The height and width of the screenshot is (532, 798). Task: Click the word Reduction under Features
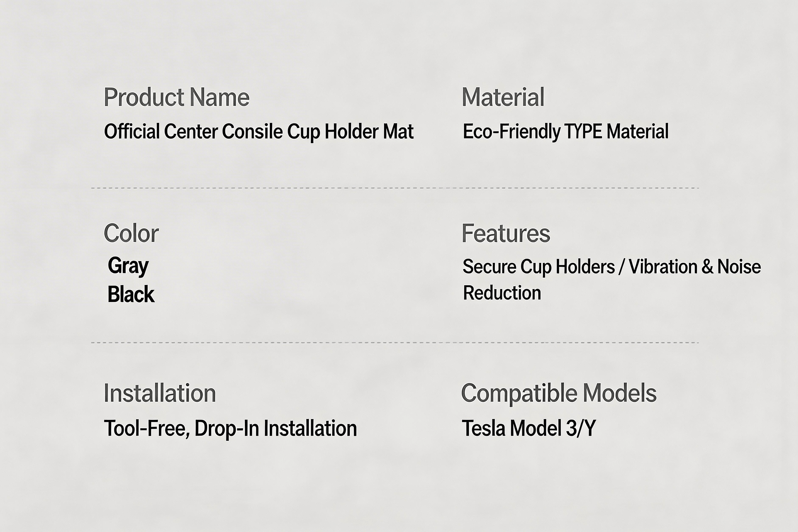502,293
